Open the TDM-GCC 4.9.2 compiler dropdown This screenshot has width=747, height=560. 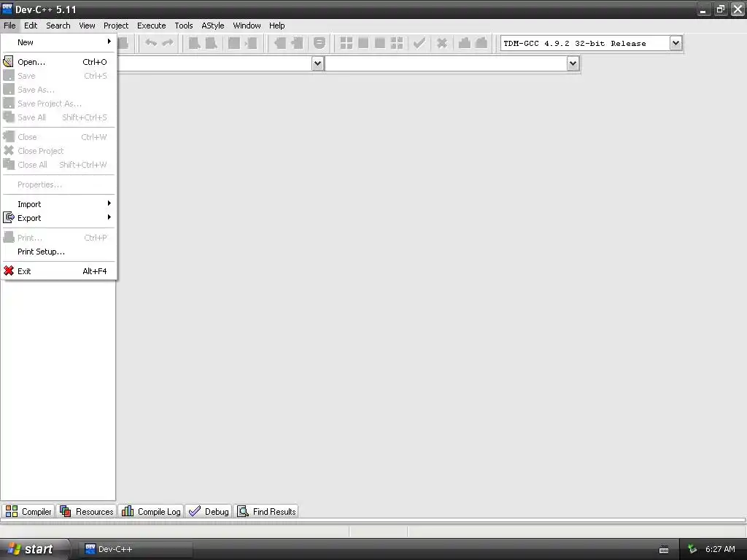pyautogui.click(x=676, y=43)
